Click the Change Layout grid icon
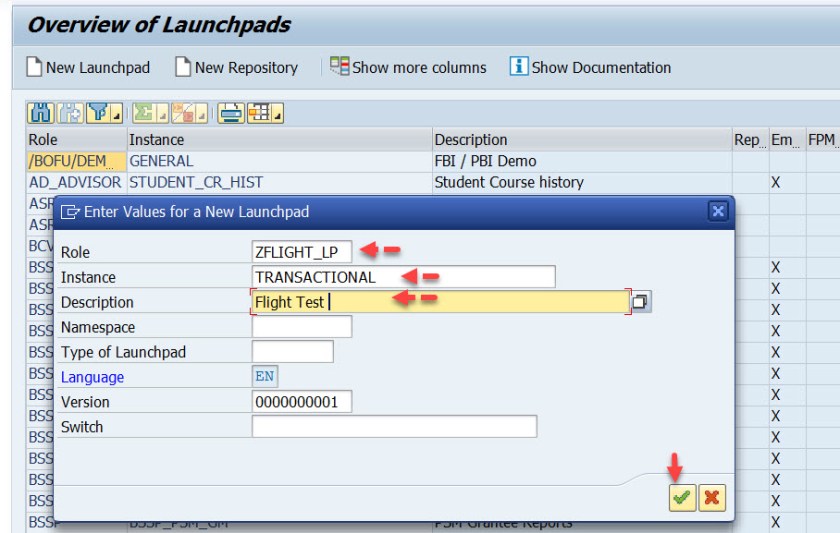Screen dimensions: 840x533 pos(260,113)
